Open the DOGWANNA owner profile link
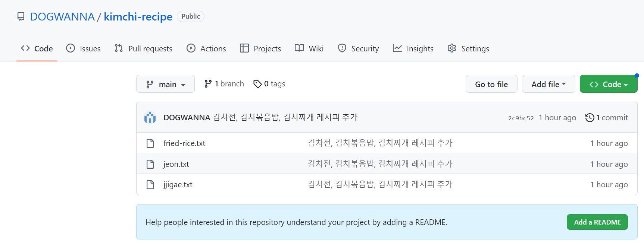The width and height of the screenshot is (644, 251). pos(62,17)
